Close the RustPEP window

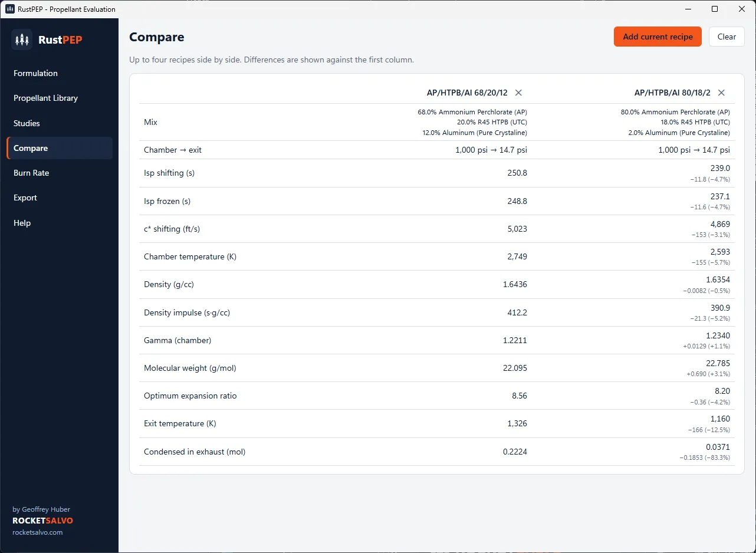(x=742, y=9)
